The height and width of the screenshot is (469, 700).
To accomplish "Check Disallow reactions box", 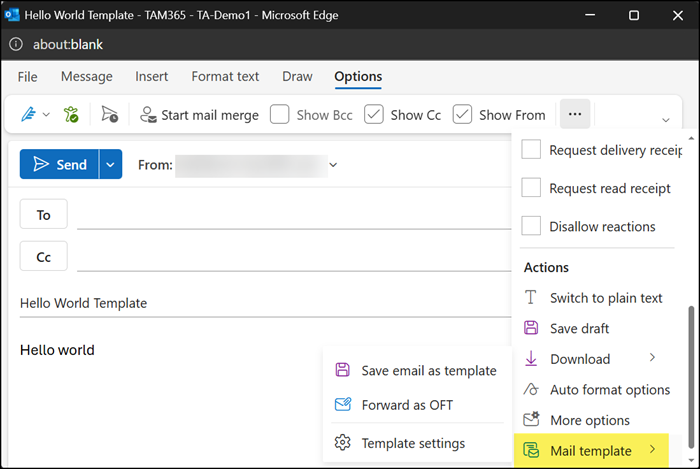I will point(531,226).
